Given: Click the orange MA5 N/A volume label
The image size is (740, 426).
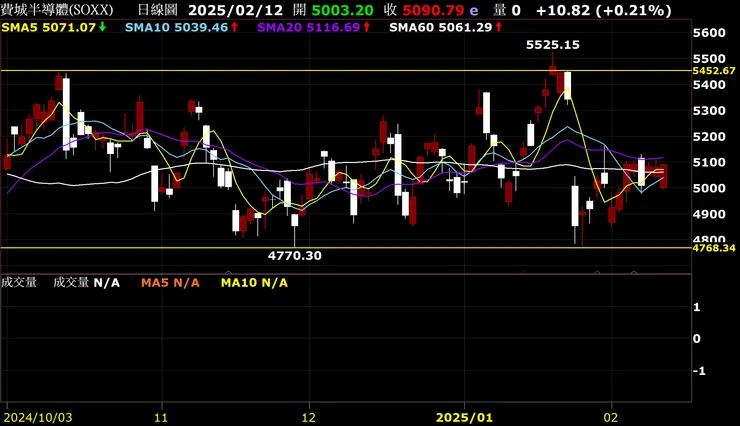Looking at the screenshot, I should tap(170, 283).
